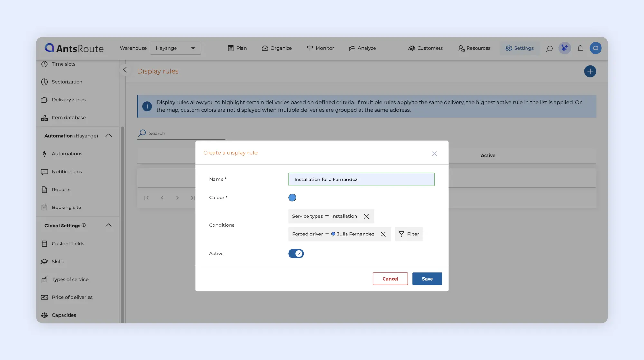
Task: Open the Analyze menu
Action: [362, 48]
